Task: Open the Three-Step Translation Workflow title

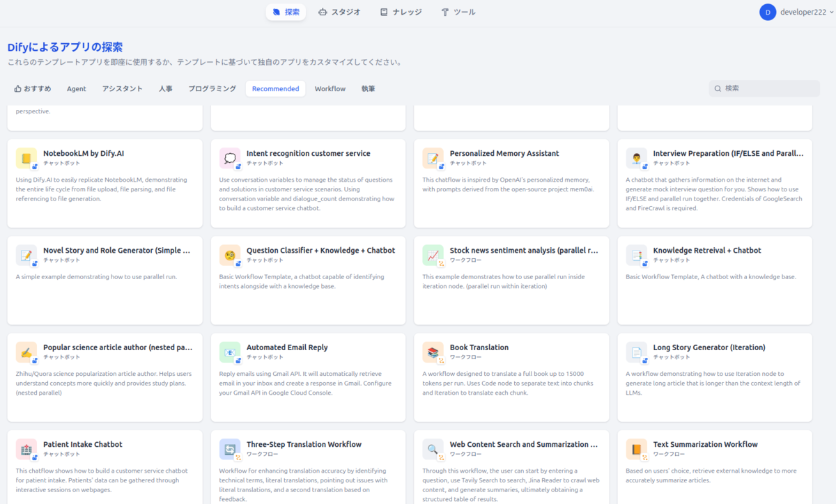Action: click(304, 444)
